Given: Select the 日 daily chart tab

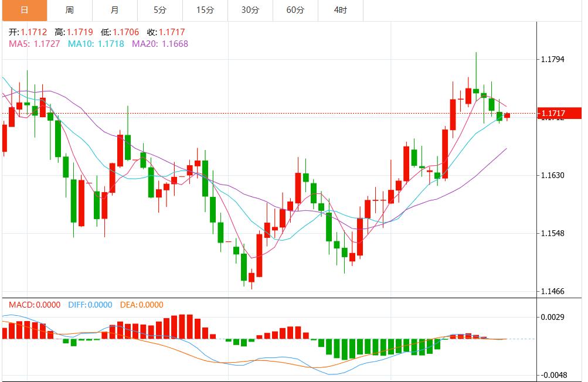Looking at the screenshot, I should tap(24, 11).
